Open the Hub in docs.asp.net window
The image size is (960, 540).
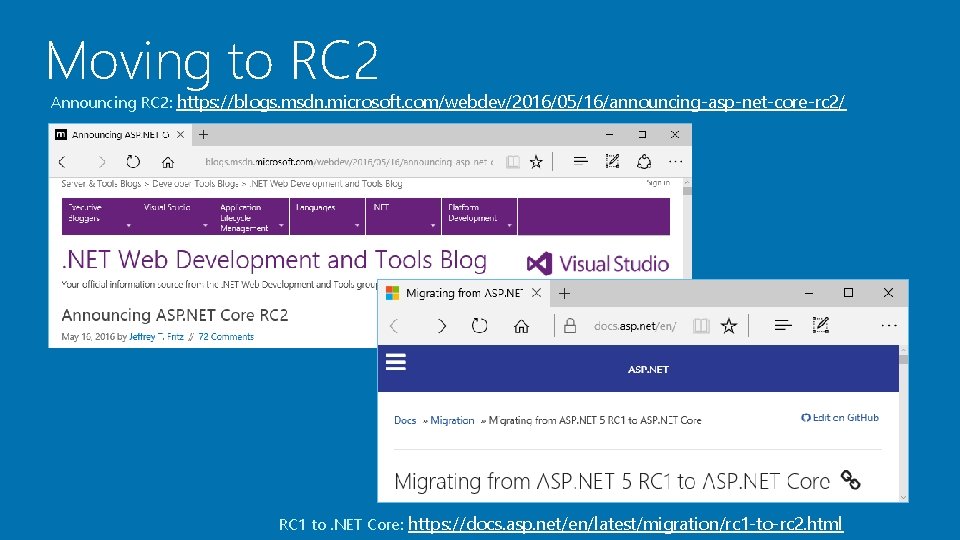(x=783, y=326)
